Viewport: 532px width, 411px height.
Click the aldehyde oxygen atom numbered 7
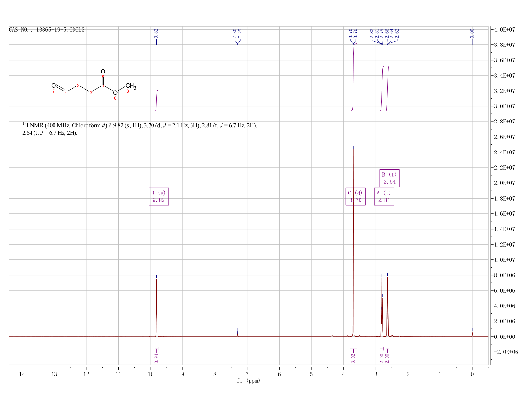tap(54, 86)
